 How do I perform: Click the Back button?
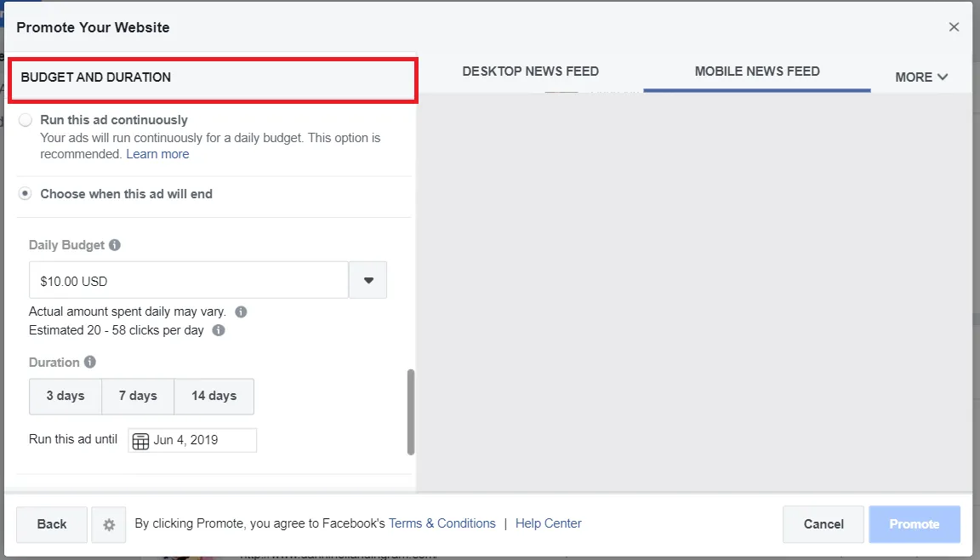[x=52, y=524]
